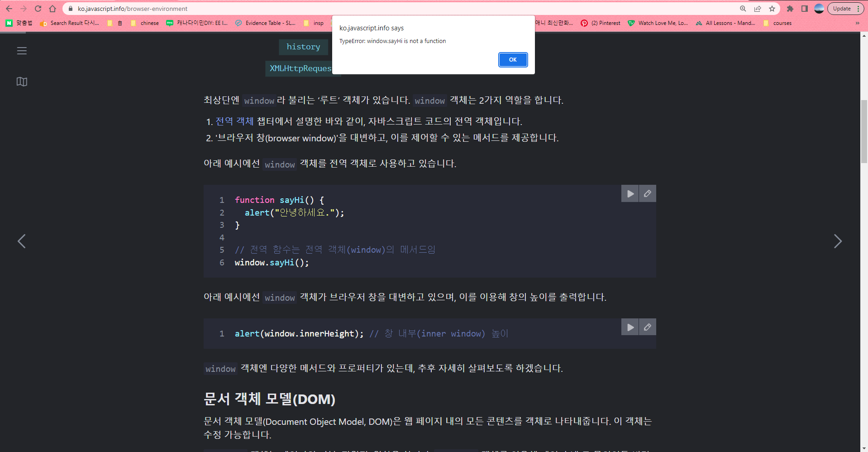Click the share icon in toolbar

(x=758, y=9)
